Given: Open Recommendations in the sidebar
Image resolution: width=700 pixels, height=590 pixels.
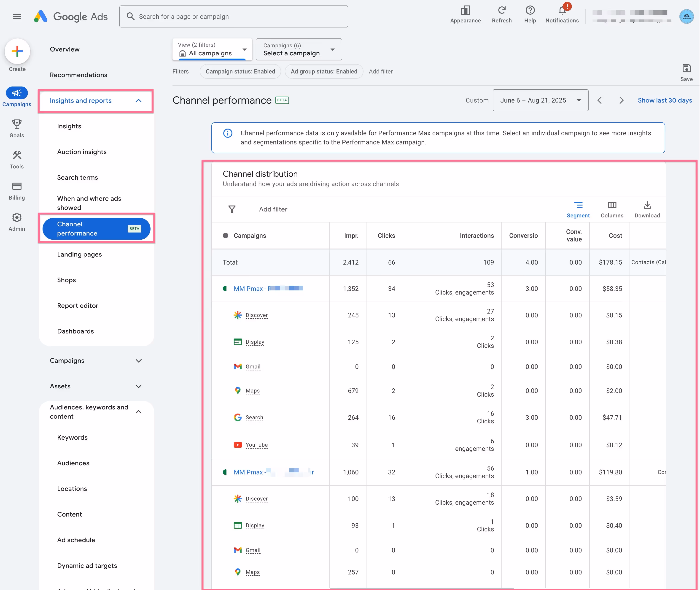Looking at the screenshot, I should (x=78, y=75).
